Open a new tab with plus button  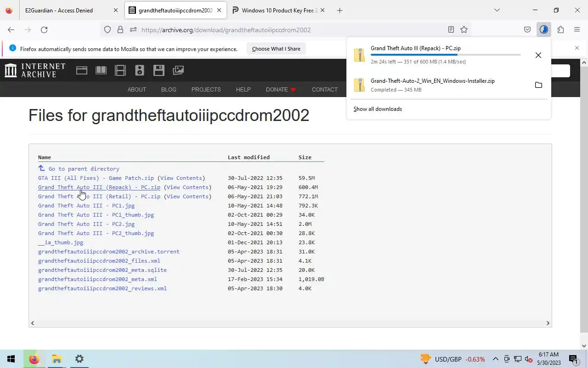click(x=339, y=10)
